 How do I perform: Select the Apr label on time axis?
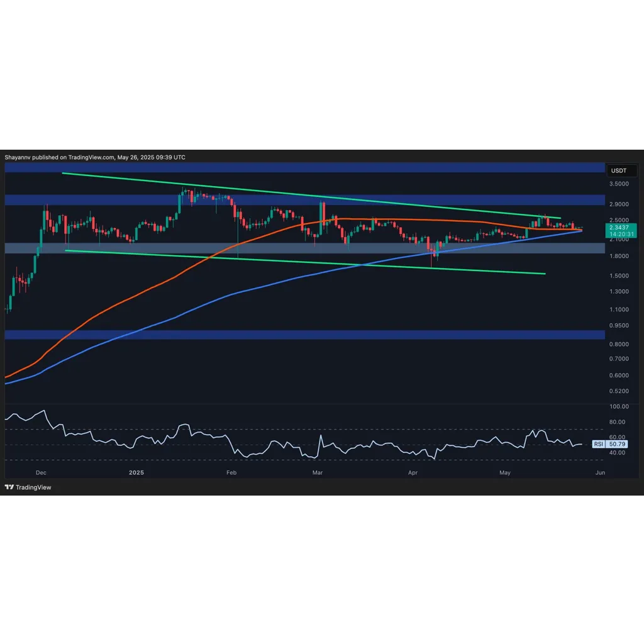pyautogui.click(x=413, y=473)
